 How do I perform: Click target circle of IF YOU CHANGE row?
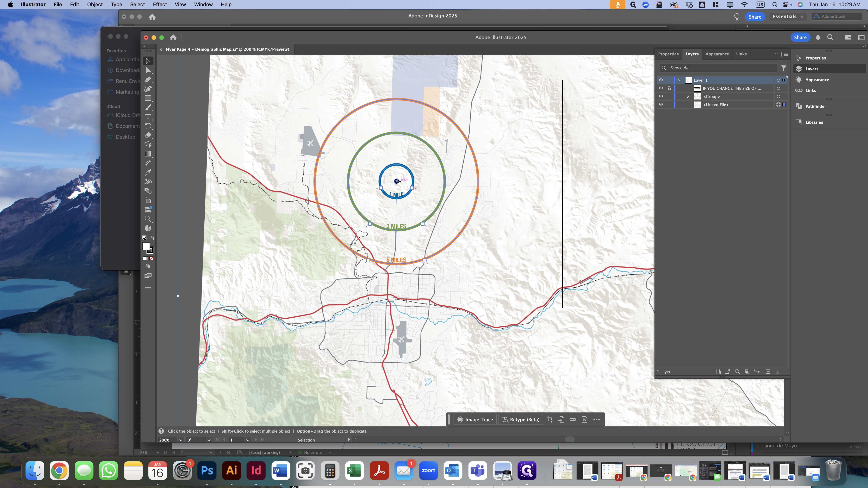click(778, 88)
